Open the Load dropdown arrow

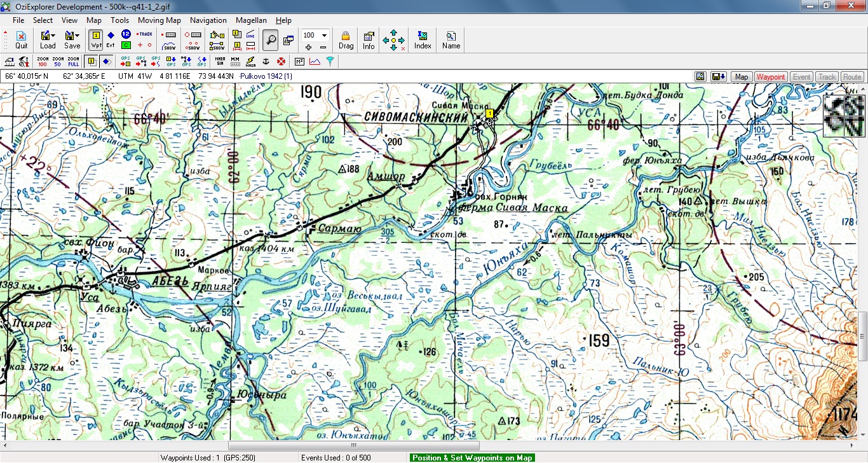[x=53, y=36]
